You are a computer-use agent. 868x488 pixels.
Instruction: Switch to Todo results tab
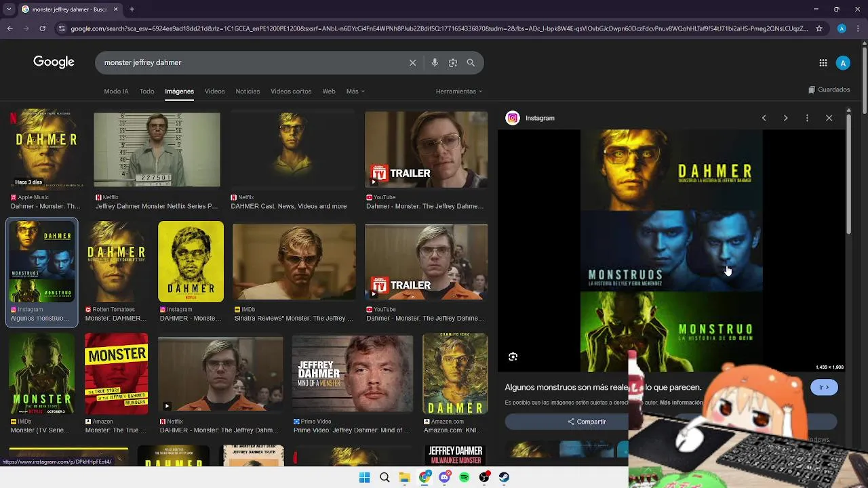[x=147, y=91]
